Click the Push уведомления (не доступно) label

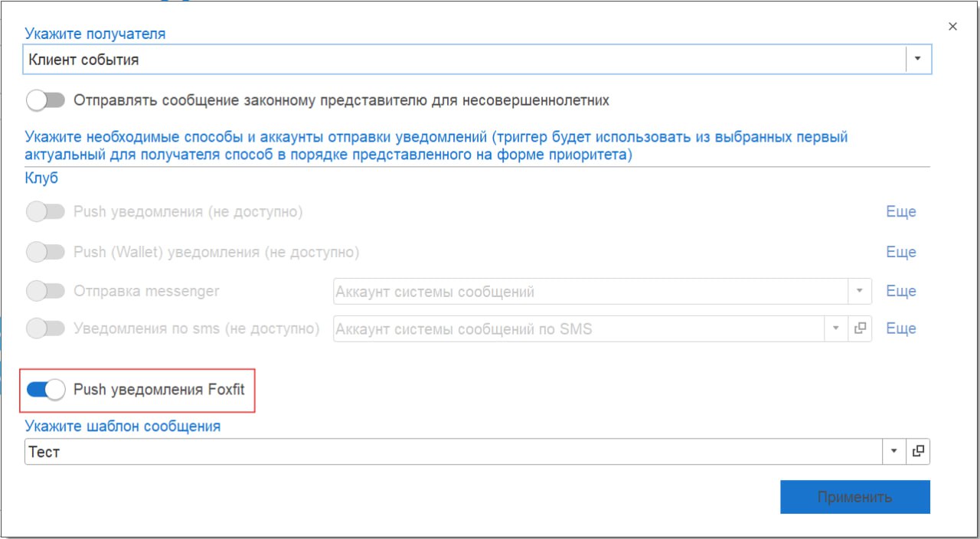pyautogui.click(x=188, y=212)
